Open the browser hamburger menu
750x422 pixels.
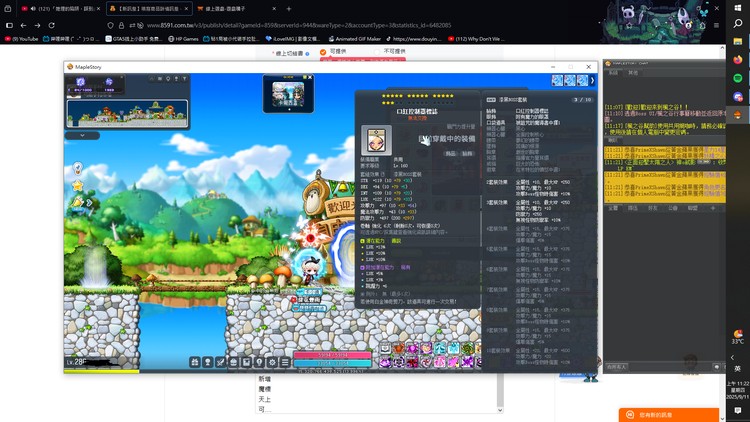[x=716, y=25]
